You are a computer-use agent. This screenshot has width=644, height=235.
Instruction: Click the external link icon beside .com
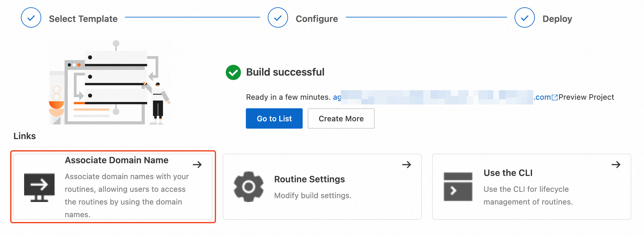555,97
